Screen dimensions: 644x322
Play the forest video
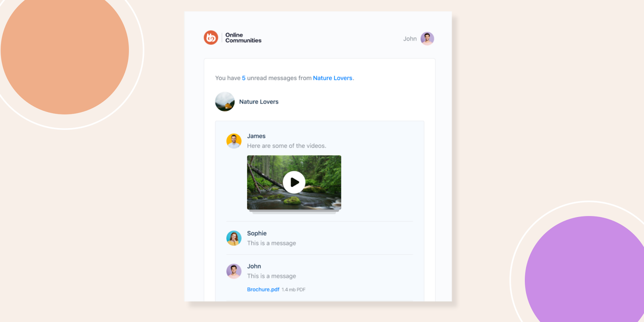[294, 182]
